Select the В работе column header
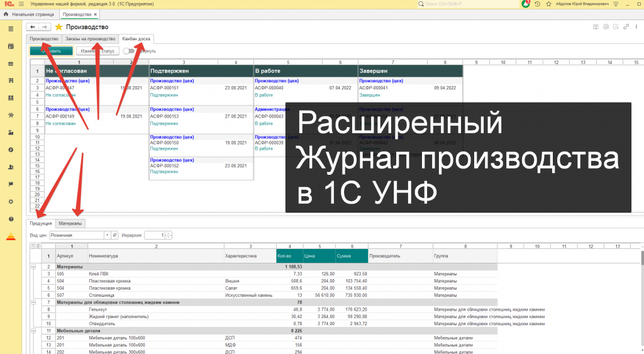This screenshot has height=354, width=644. pos(306,71)
